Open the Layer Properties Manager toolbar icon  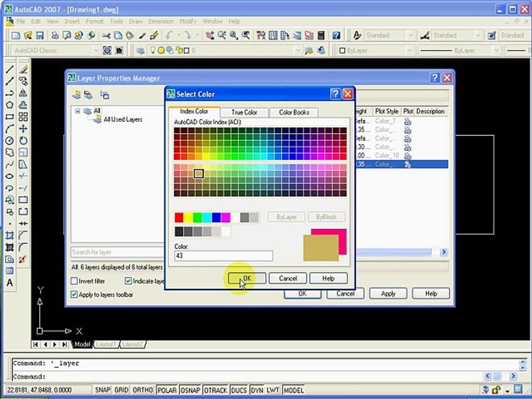(140, 50)
